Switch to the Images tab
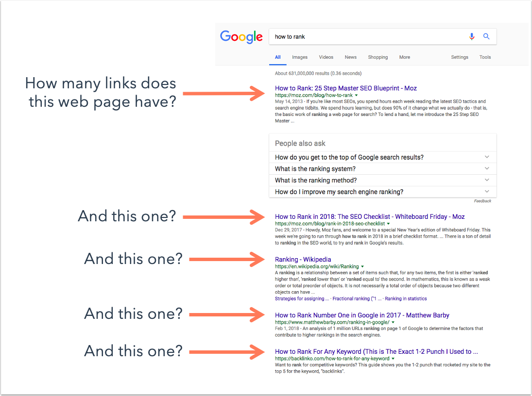The image size is (532, 396). (300, 57)
